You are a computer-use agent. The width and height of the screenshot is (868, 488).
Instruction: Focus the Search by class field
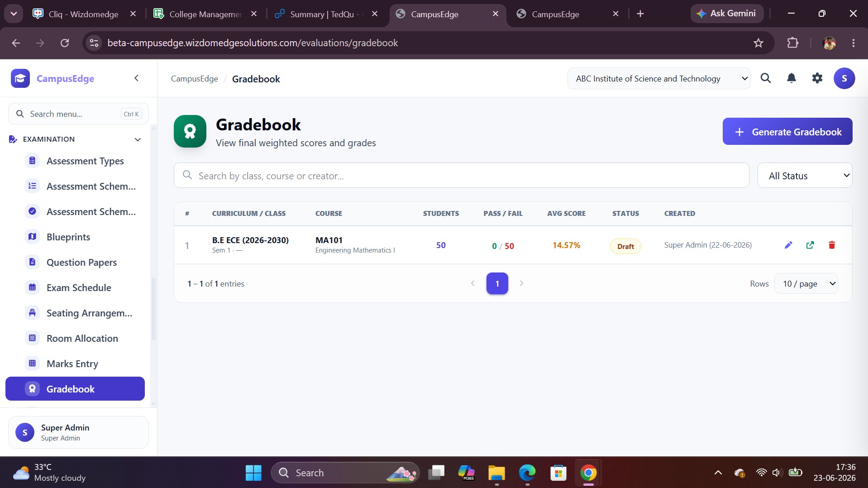pyautogui.click(x=462, y=176)
